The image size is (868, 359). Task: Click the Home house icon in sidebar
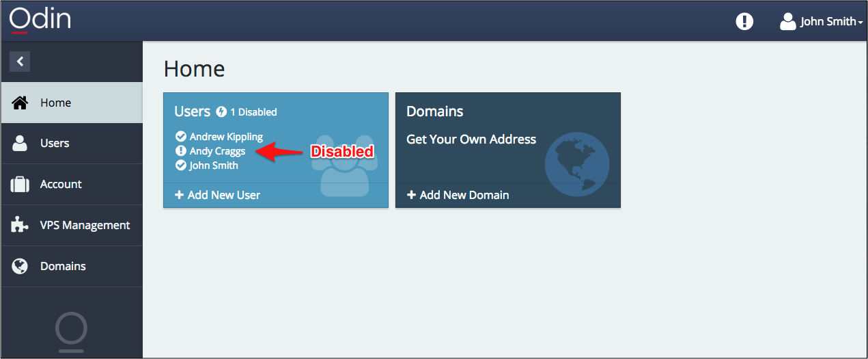[20, 103]
